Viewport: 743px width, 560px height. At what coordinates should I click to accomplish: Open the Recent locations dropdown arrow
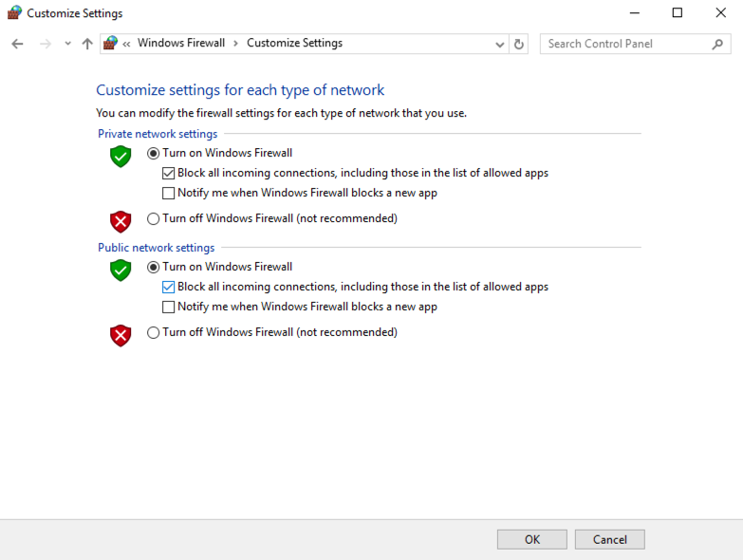67,44
